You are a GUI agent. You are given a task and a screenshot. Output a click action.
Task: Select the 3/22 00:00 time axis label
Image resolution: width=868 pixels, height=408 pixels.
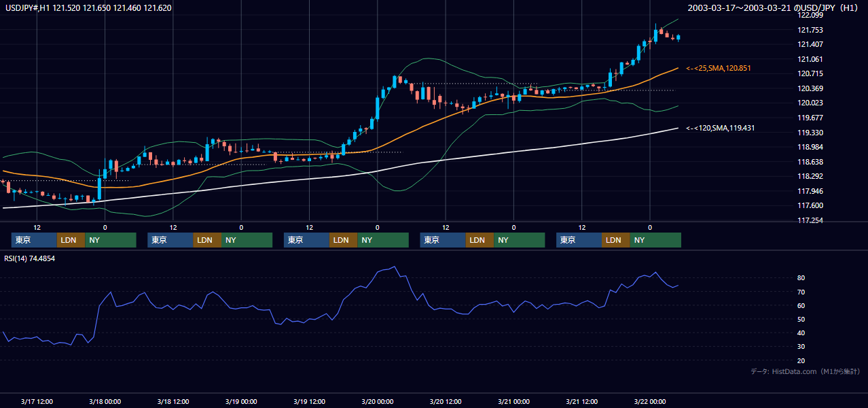[650, 401]
